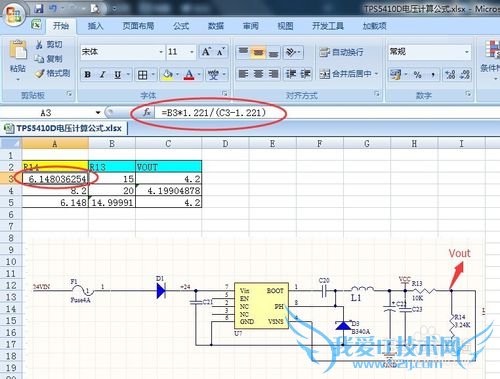Image resolution: width=500 pixels, height=379 pixels.
Task: Save the workbook from quick access toolbar
Action: pyautogui.click(x=39, y=8)
